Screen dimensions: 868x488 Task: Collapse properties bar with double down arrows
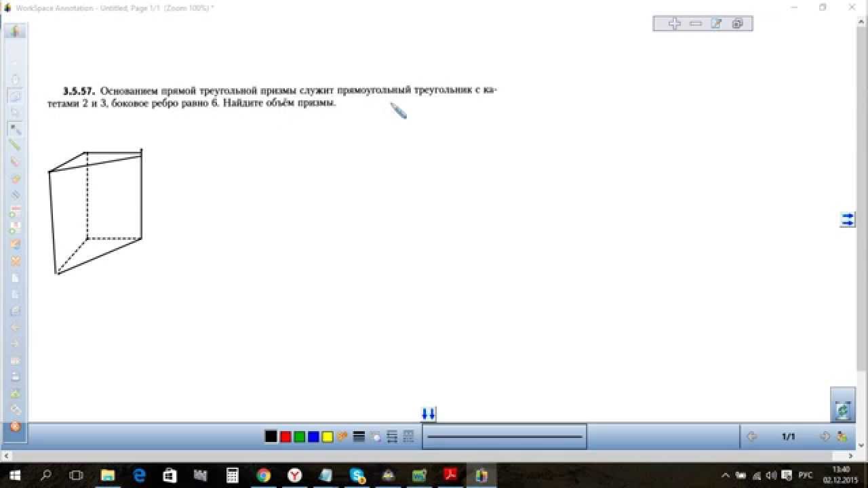[x=429, y=413]
